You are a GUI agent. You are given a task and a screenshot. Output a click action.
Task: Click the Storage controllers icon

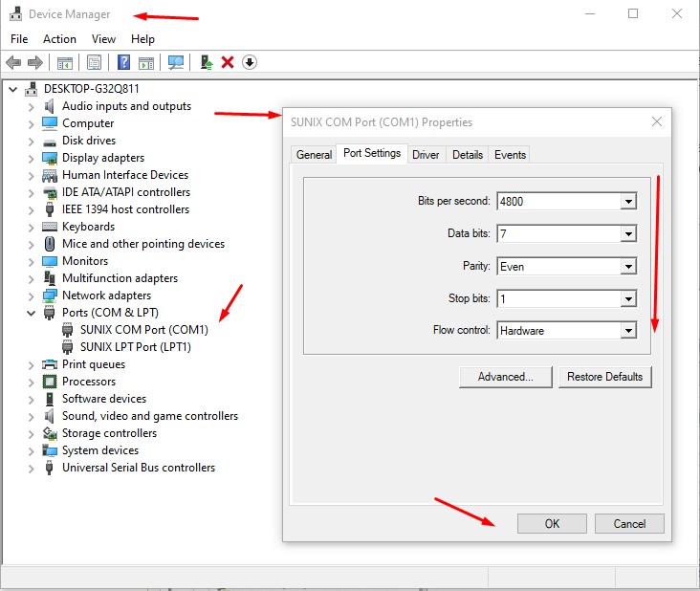[50, 433]
